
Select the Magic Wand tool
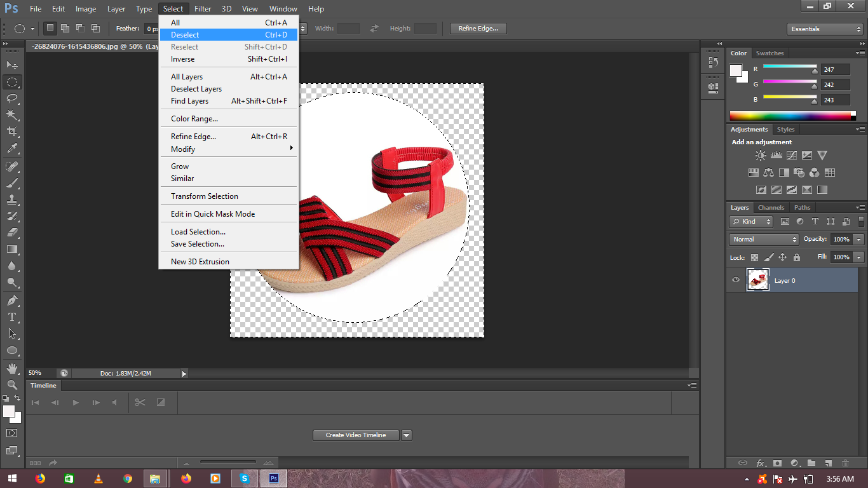point(12,115)
